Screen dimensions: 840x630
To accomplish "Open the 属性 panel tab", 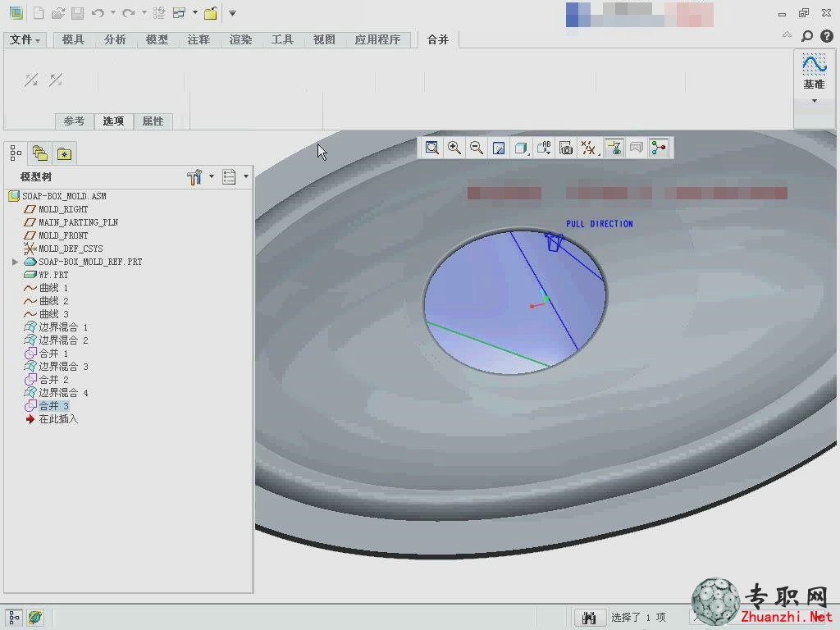I will pos(153,121).
